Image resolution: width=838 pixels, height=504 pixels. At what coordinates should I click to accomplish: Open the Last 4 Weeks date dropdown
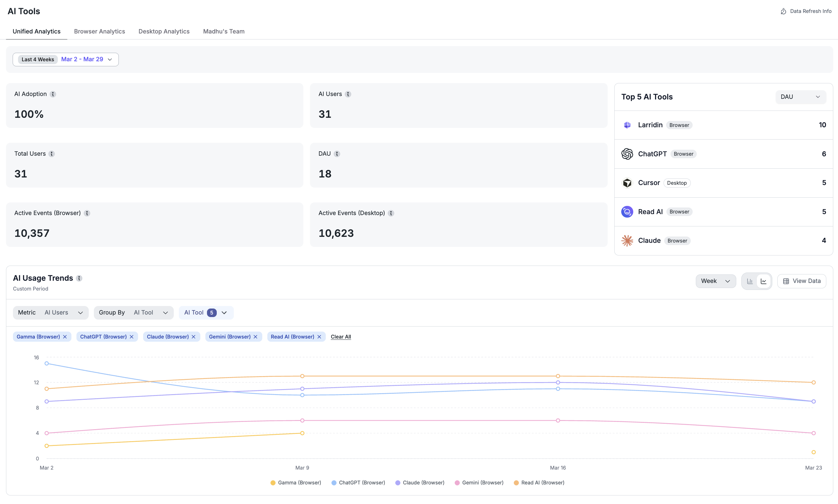tap(66, 59)
